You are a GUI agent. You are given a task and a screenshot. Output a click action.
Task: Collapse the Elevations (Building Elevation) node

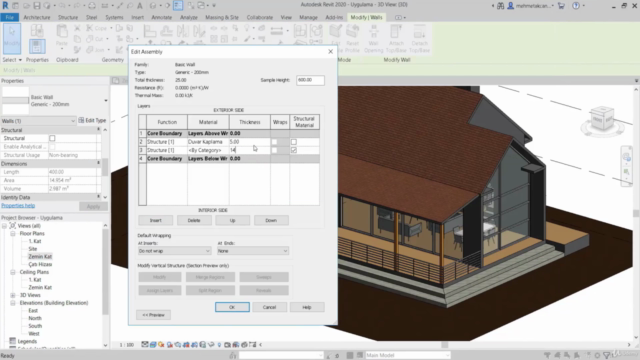coord(13,303)
